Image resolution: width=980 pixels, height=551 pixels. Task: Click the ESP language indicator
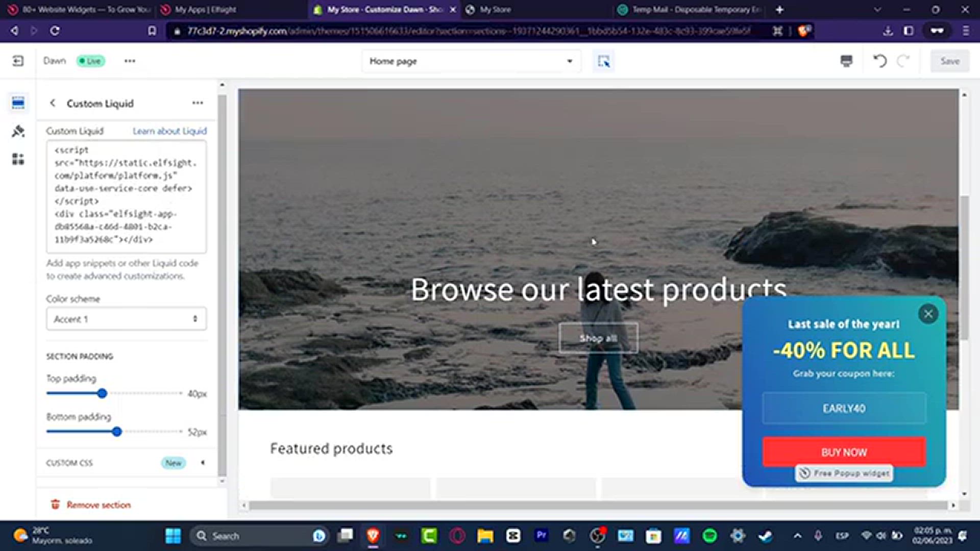coord(842,536)
